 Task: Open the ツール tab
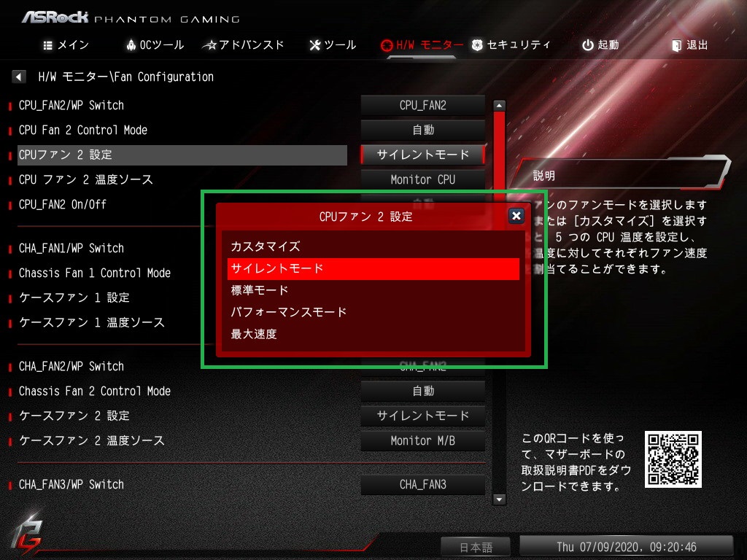(x=333, y=44)
